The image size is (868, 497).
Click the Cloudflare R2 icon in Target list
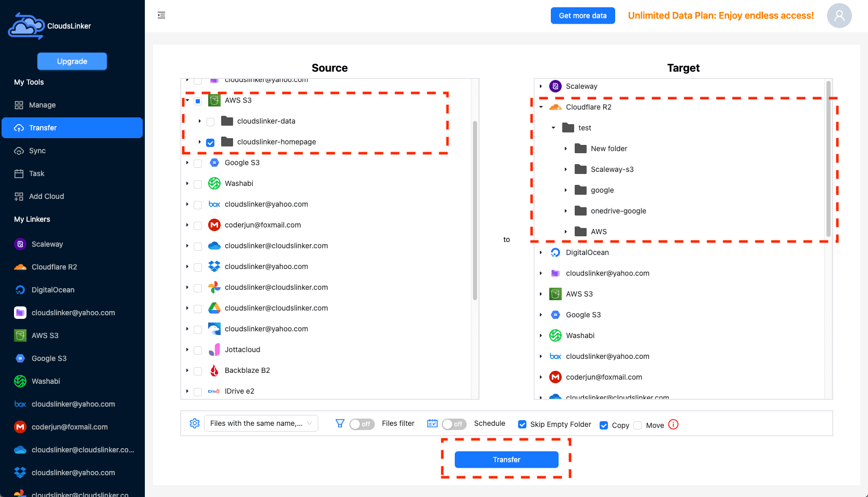(555, 107)
